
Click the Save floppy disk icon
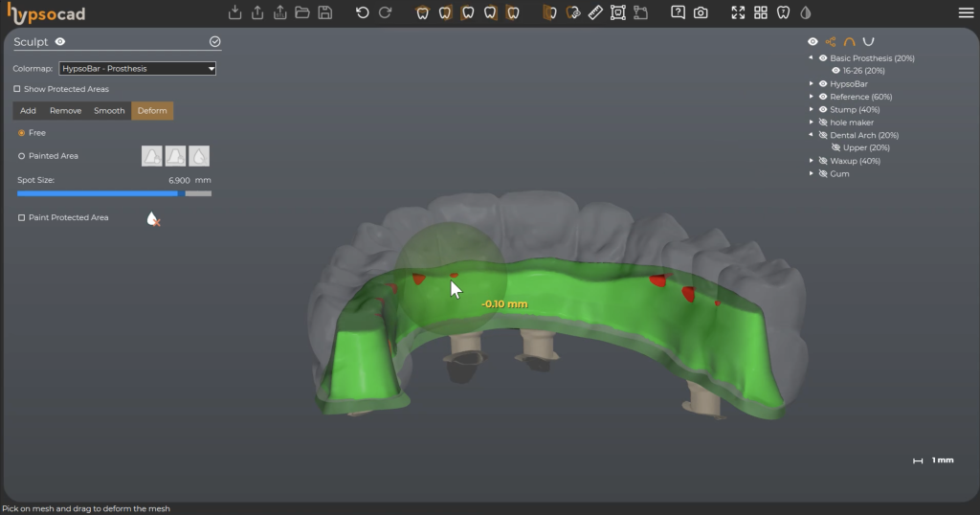(325, 12)
